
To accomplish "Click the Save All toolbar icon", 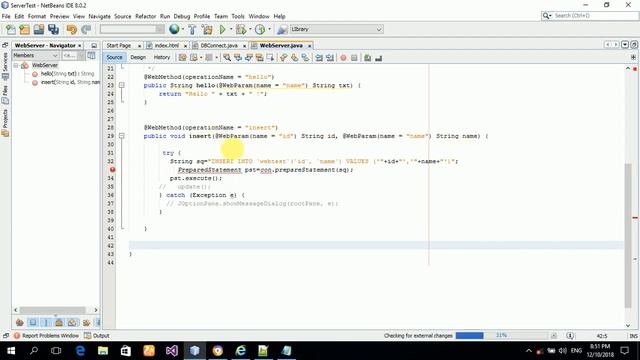I will click(53, 29).
